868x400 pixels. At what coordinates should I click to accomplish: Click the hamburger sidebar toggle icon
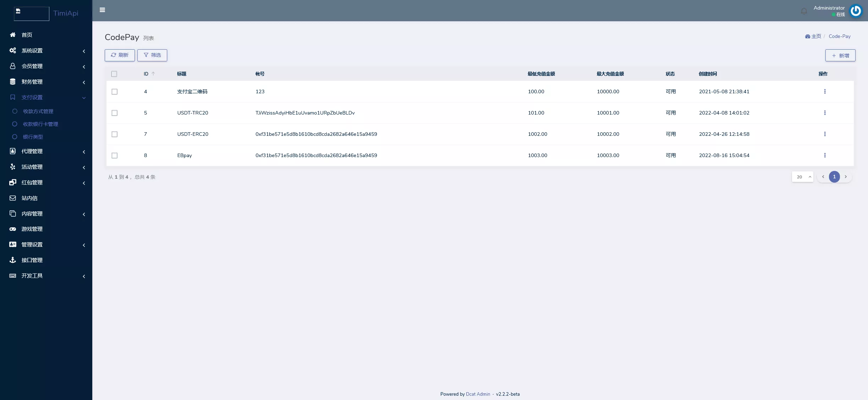(102, 10)
